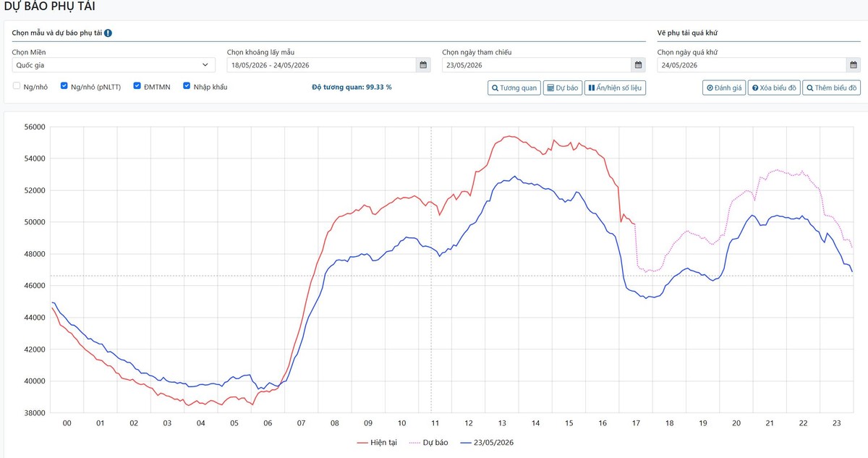Toggle Dự báo series in chart legend
This screenshot has width=868, height=458.
430,442
